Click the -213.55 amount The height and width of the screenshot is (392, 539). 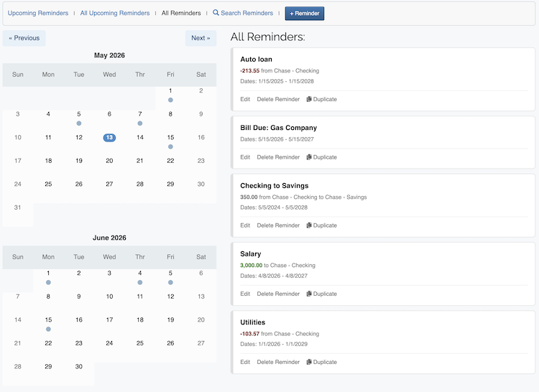(x=250, y=70)
